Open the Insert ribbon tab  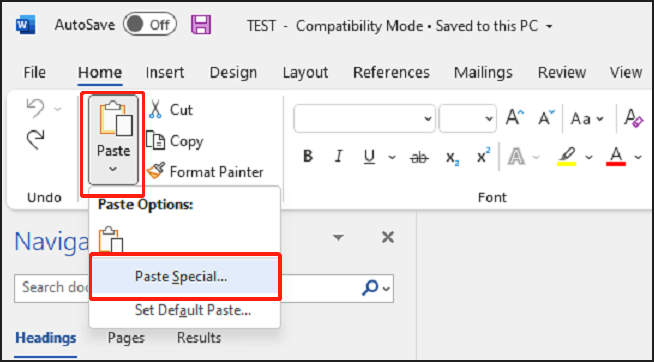pos(165,73)
